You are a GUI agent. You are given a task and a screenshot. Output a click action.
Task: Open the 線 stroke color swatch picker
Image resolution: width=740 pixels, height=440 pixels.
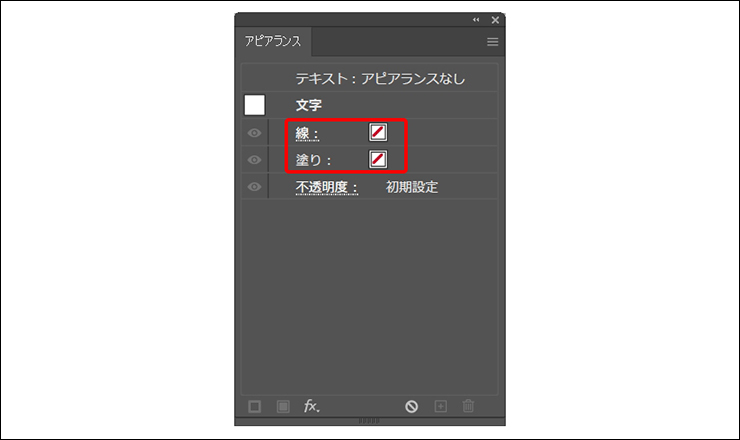(x=378, y=133)
